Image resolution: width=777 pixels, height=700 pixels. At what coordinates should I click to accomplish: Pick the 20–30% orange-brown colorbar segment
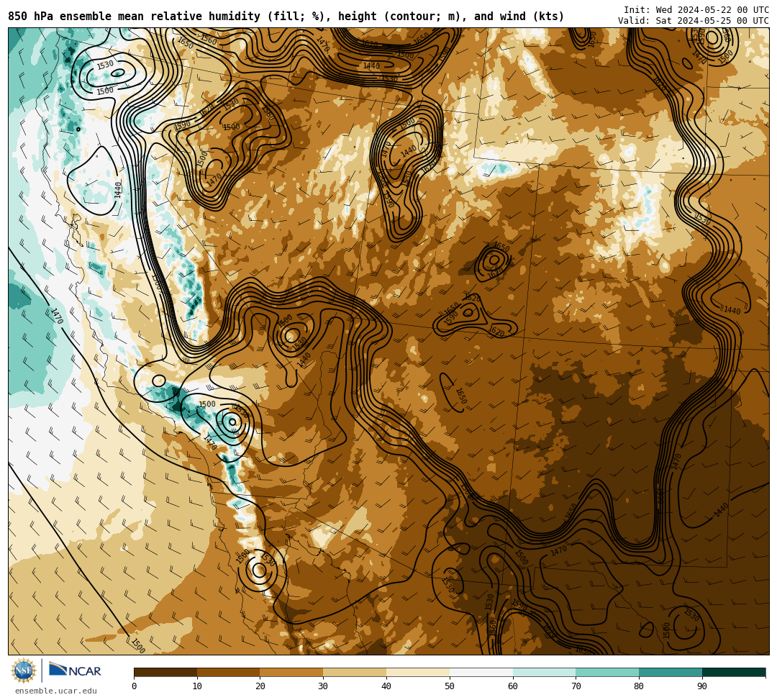pos(292,672)
